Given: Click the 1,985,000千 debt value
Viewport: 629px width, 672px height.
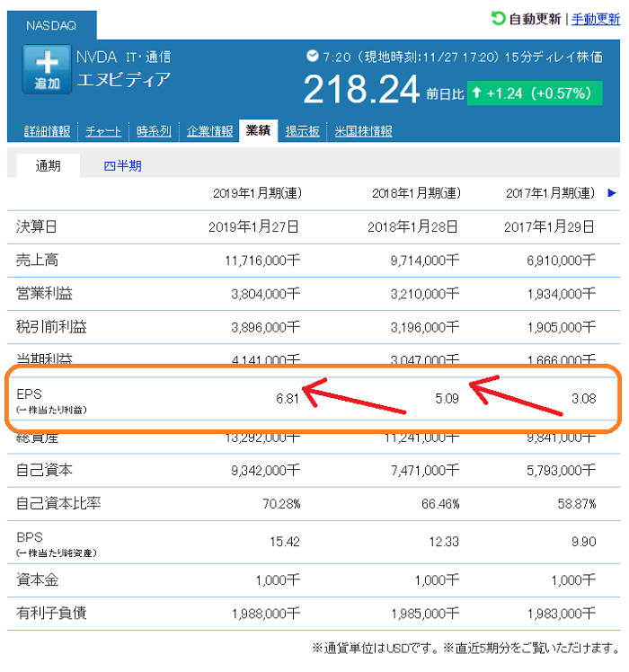Looking at the screenshot, I should pyautogui.click(x=425, y=614).
